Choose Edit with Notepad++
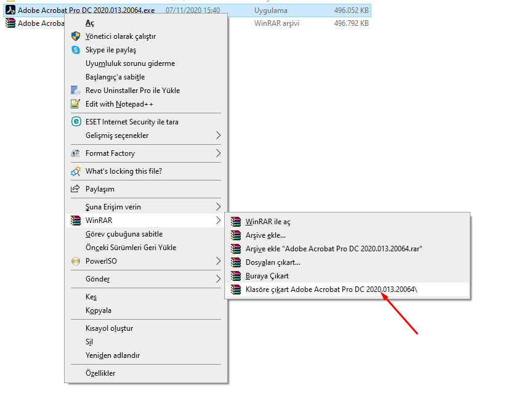This screenshot has width=532, height=409. [146, 104]
